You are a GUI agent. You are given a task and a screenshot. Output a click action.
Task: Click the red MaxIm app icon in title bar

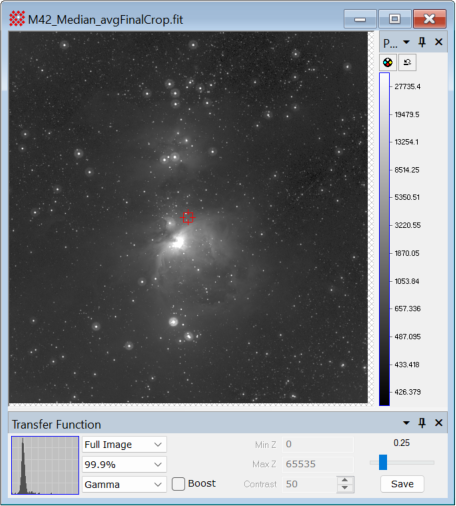pos(17,19)
